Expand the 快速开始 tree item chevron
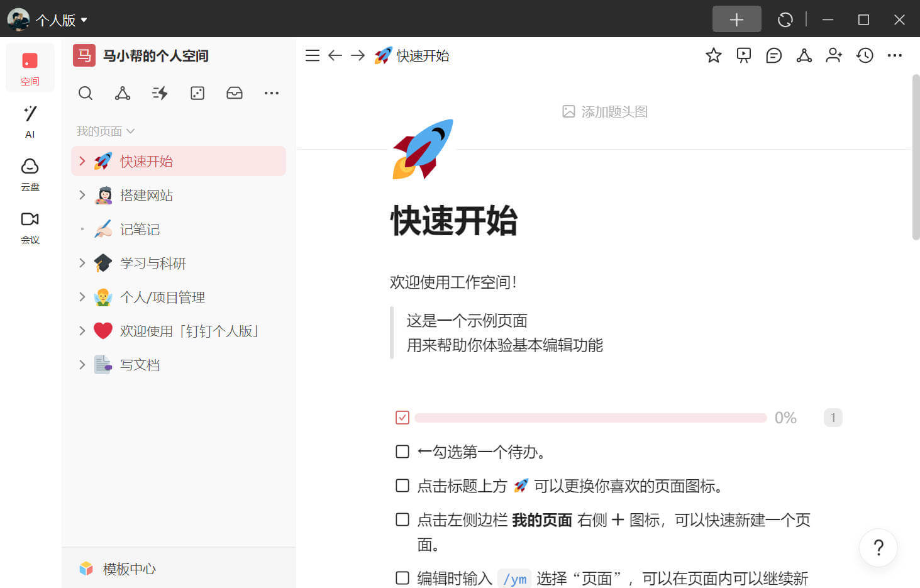 (82, 161)
